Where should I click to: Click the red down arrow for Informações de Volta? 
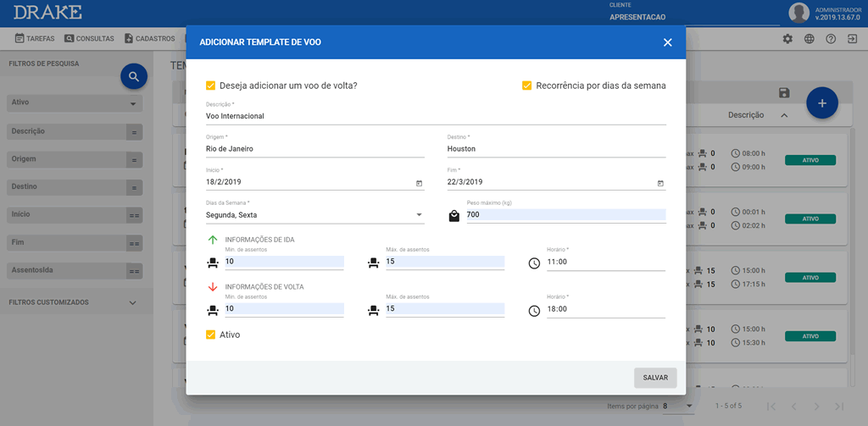point(213,287)
